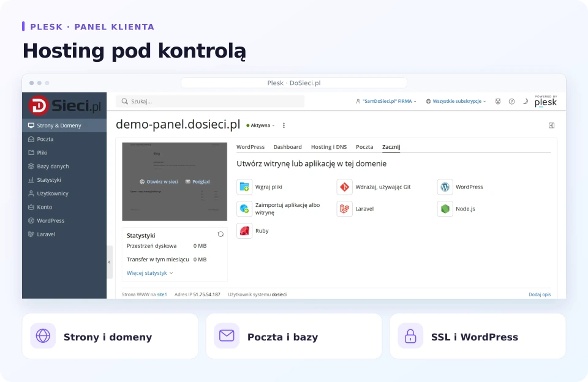Image resolution: width=588 pixels, height=382 pixels.
Task: Open the Aktywna status dropdown
Action: 261,125
